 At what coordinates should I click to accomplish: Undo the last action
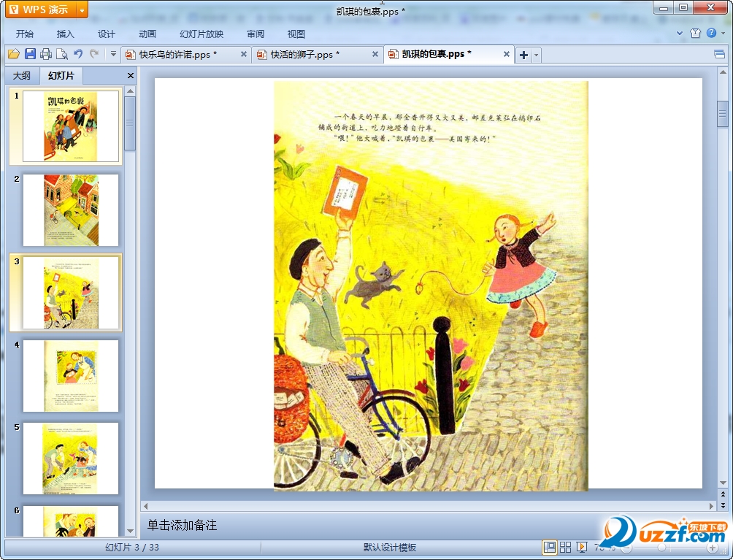coord(78,54)
